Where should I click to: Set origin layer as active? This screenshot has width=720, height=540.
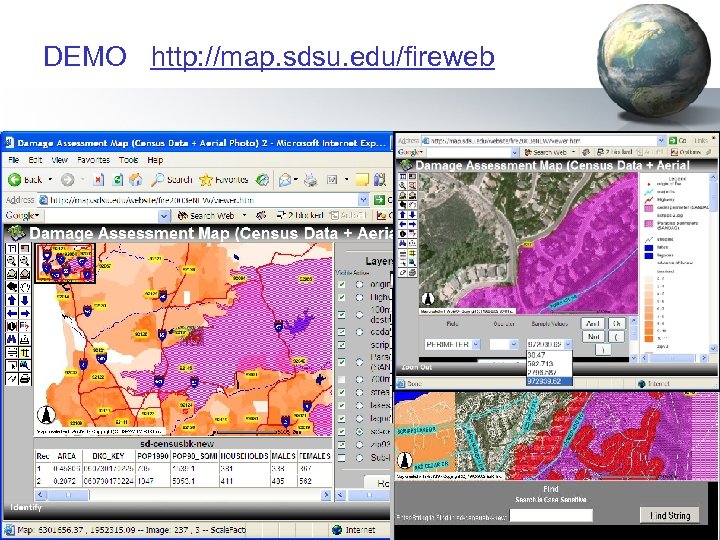tap(360, 284)
